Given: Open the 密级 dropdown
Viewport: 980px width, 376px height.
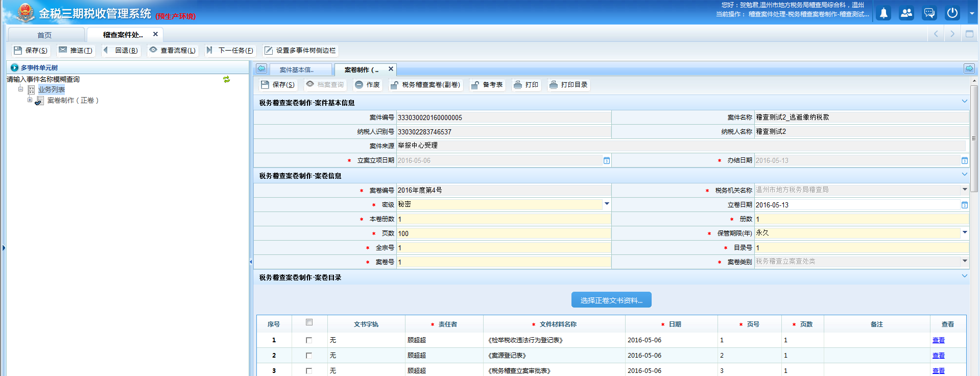Looking at the screenshot, I should coord(607,204).
